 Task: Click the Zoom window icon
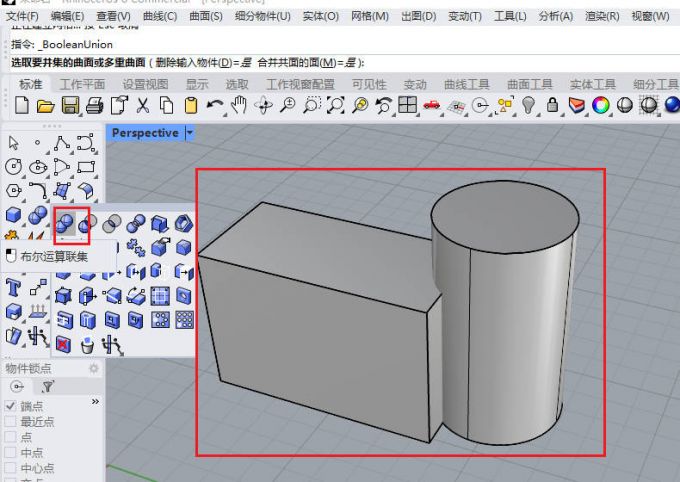tap(312, 105)
